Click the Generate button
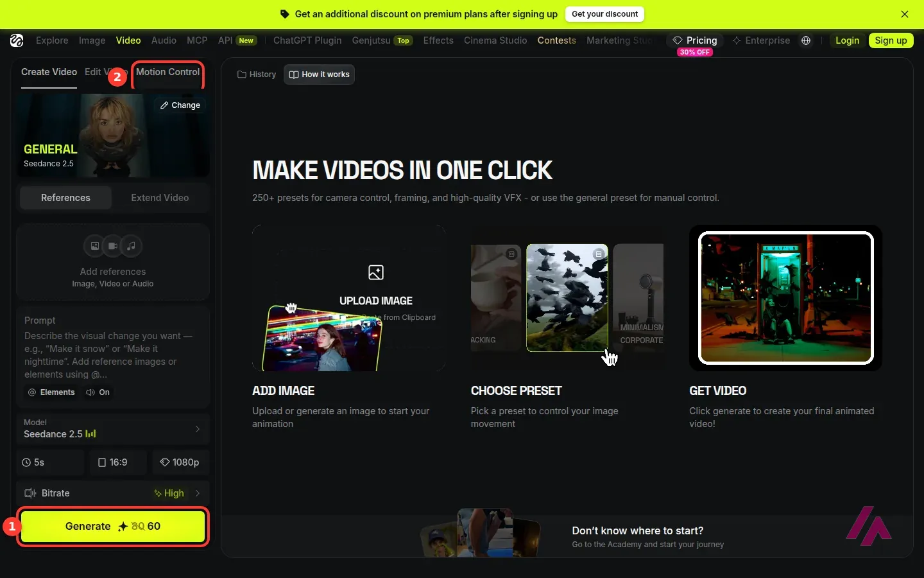The height and width of the screenshot is (578, 924). 113,527
